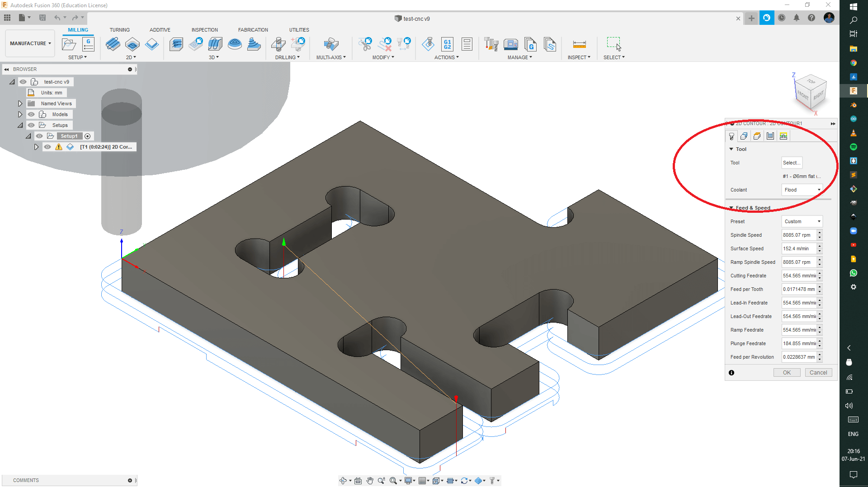
Task: Collapse the Tool section in dialog
Action: (x=731, y=149)
